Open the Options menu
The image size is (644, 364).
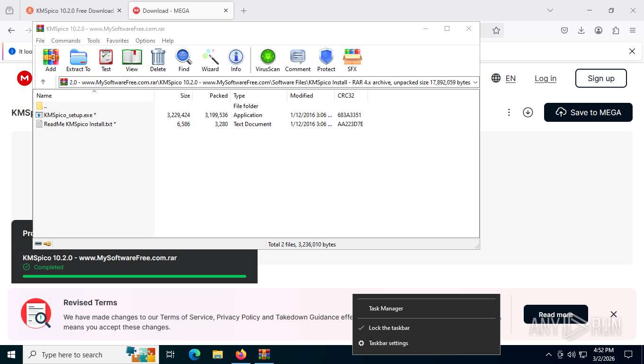(x=145, y=41)
